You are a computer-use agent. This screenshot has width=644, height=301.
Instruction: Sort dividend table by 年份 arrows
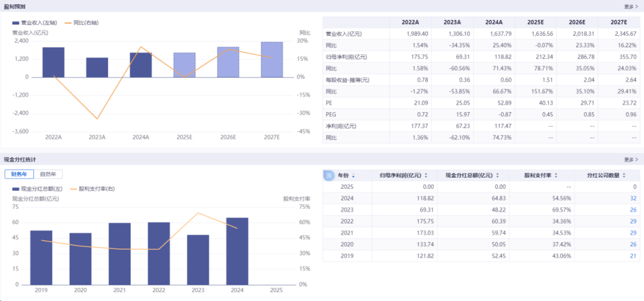(x=354, y=175)
